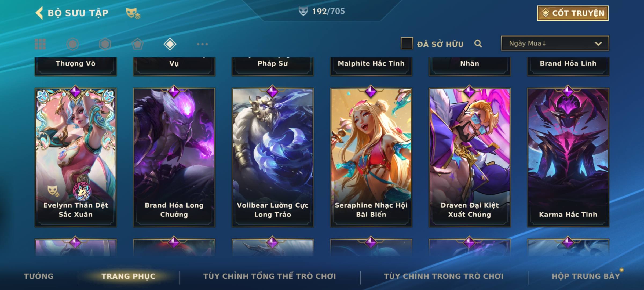The image size is (644, 290).
Task: Open Draven Đại Kiệt Xuất Chúng skin card
Action: 470,157
